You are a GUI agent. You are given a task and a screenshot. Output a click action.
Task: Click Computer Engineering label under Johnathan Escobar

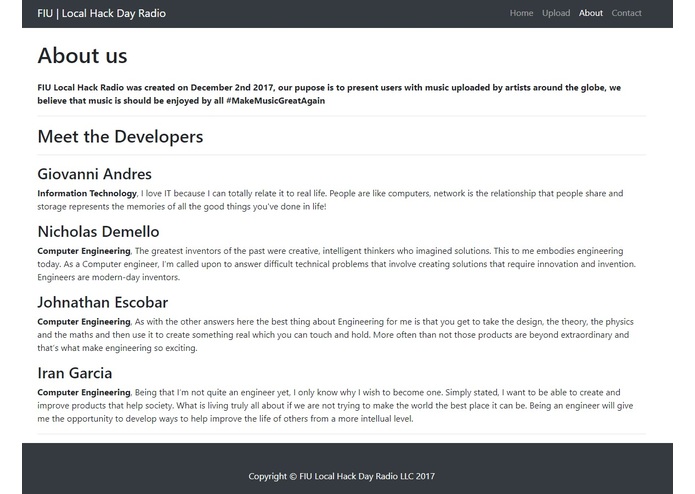pyautogui.click(x=84, y=322)
